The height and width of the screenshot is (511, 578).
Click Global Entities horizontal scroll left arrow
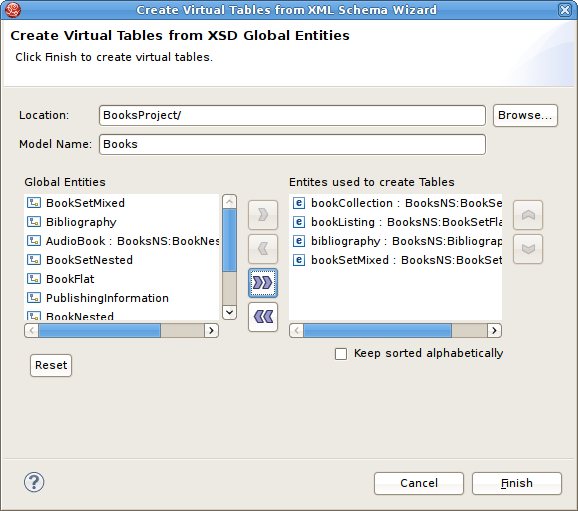coord(32,330)
